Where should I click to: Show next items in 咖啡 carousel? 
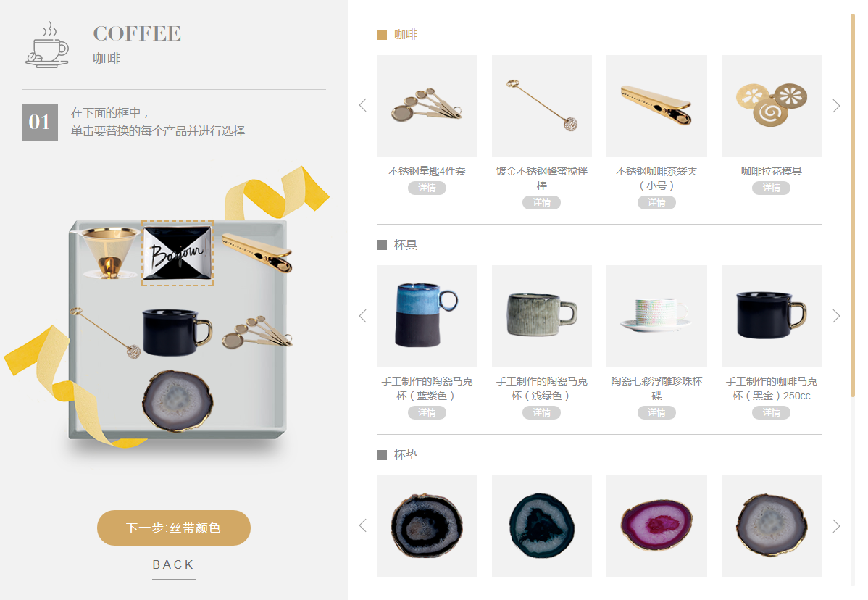[836, 105]
